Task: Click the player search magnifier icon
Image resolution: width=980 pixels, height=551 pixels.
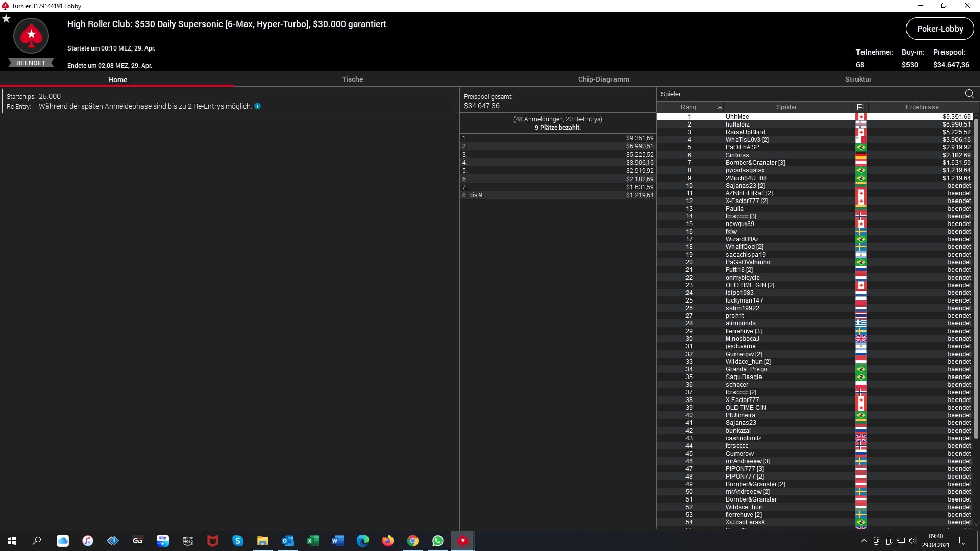Action: tap(969, 94)
